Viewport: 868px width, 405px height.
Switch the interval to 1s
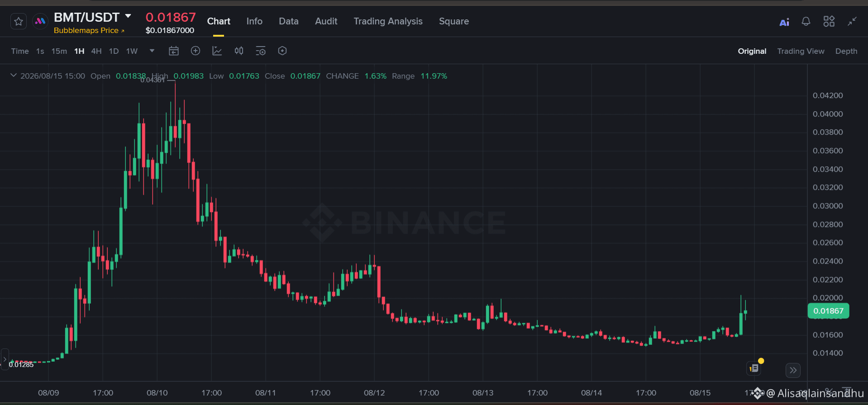40,51
